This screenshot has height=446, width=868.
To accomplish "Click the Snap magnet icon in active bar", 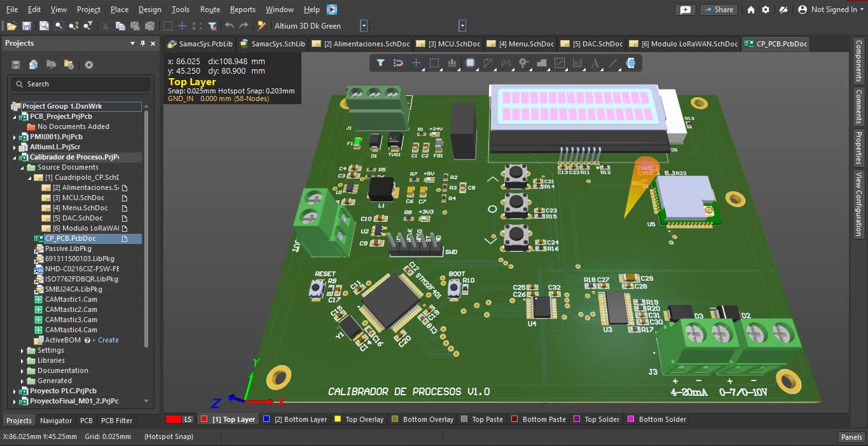I will tap(398, 63).
